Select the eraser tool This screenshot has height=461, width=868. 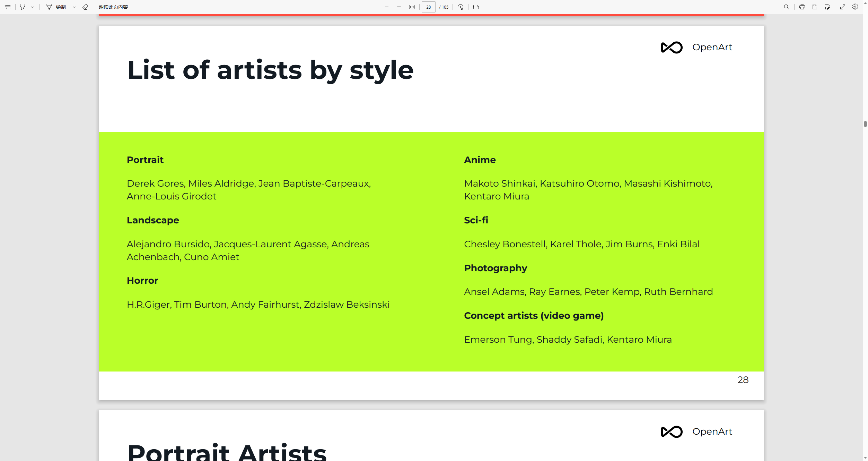coord(85,7)
